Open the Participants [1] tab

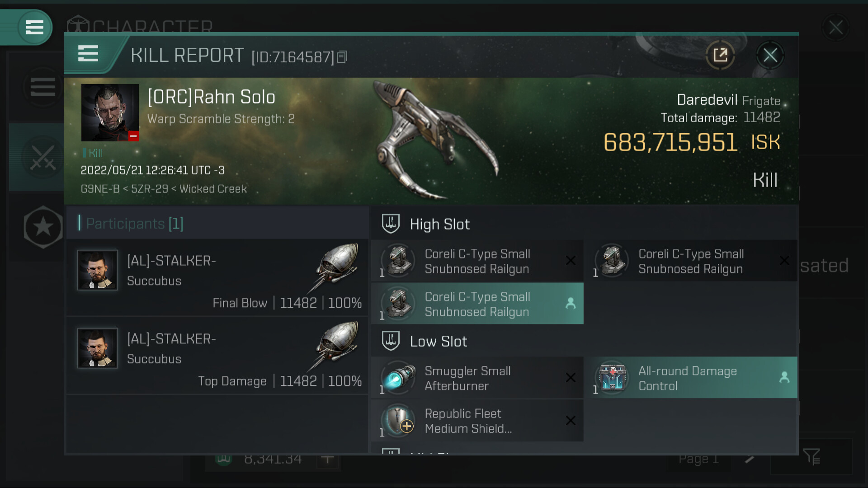135,224
